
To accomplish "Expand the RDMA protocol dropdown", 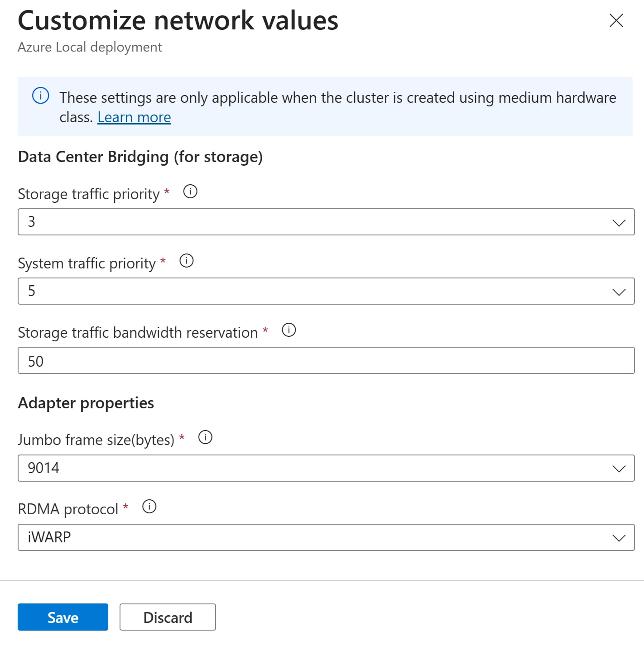I will tap(326, 537).
